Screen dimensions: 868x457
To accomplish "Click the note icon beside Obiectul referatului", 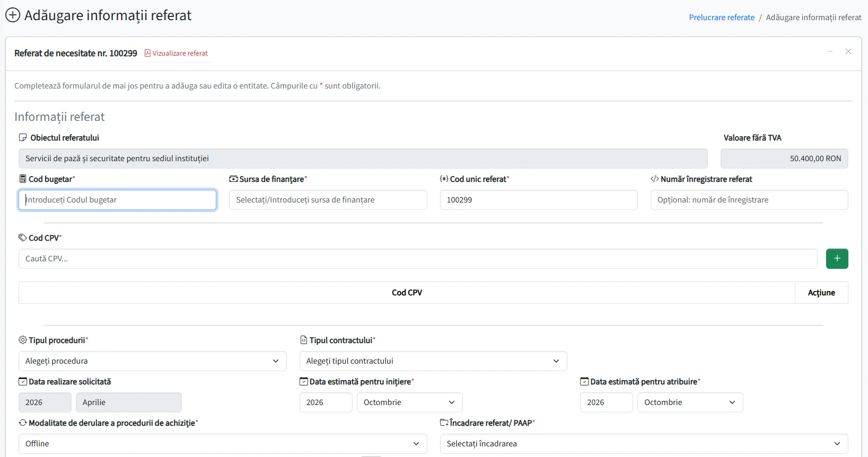I will pyautogui.click(x=23, y=138).
